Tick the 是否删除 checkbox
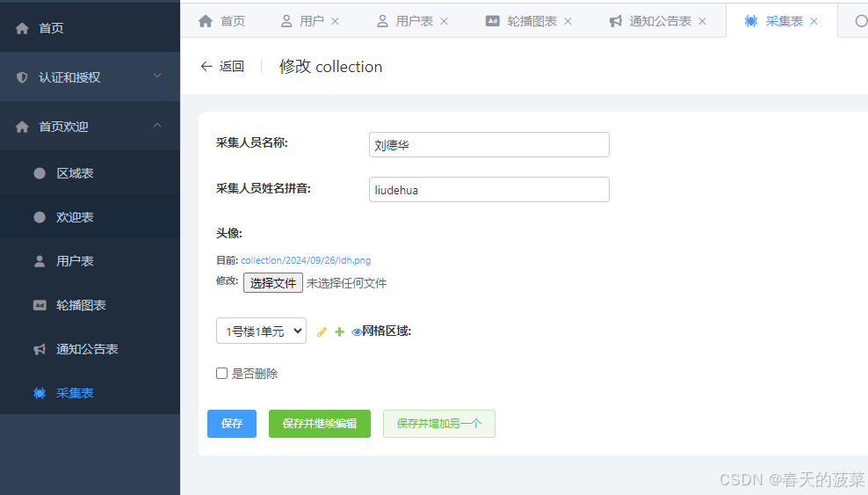The width and height of the screenshot is (868, 495). pyautogui.click(x=222, y=373)
